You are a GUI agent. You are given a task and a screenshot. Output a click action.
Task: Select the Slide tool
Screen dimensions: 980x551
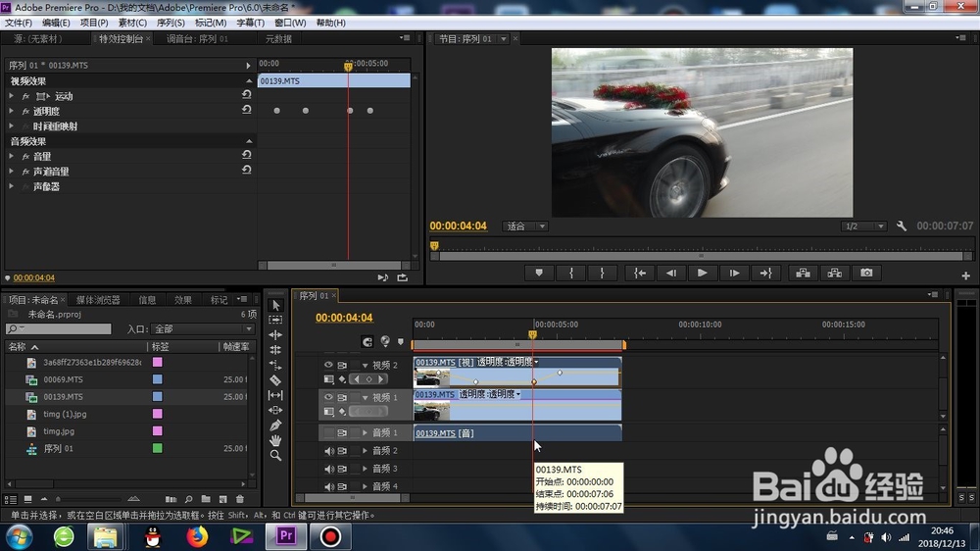pos(275,410)
